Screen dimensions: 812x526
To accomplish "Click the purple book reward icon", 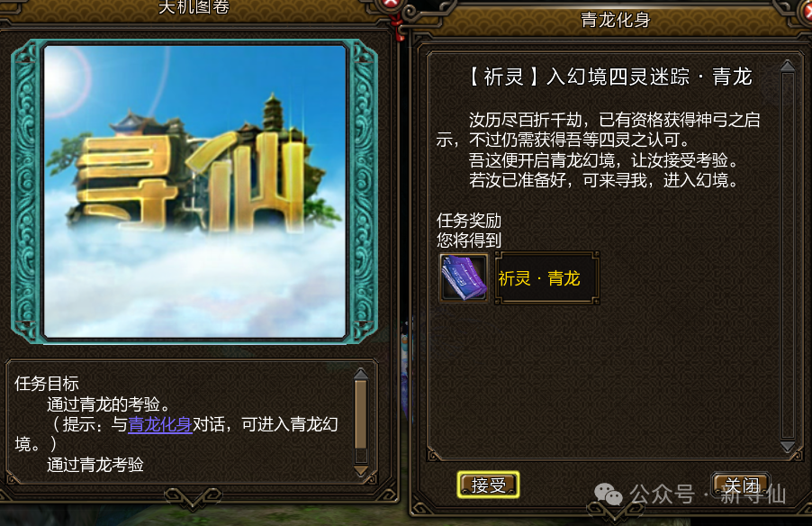I will click(x=464, y=277).
